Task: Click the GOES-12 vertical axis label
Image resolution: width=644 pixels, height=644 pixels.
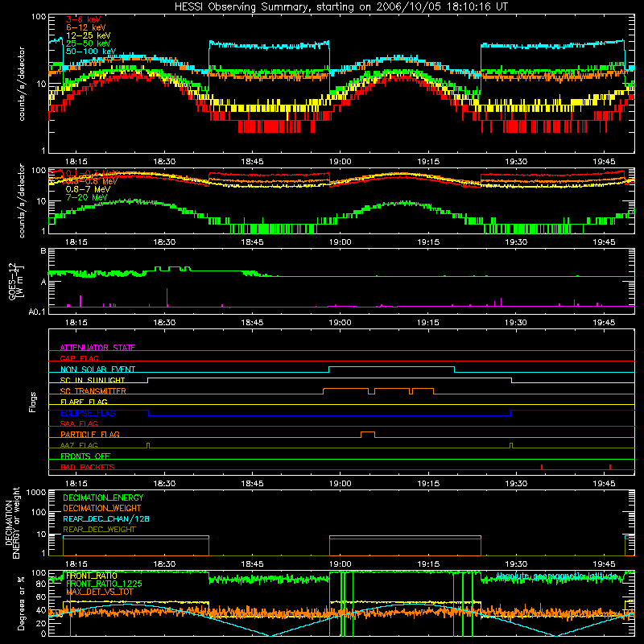Action: pos(16,281)
